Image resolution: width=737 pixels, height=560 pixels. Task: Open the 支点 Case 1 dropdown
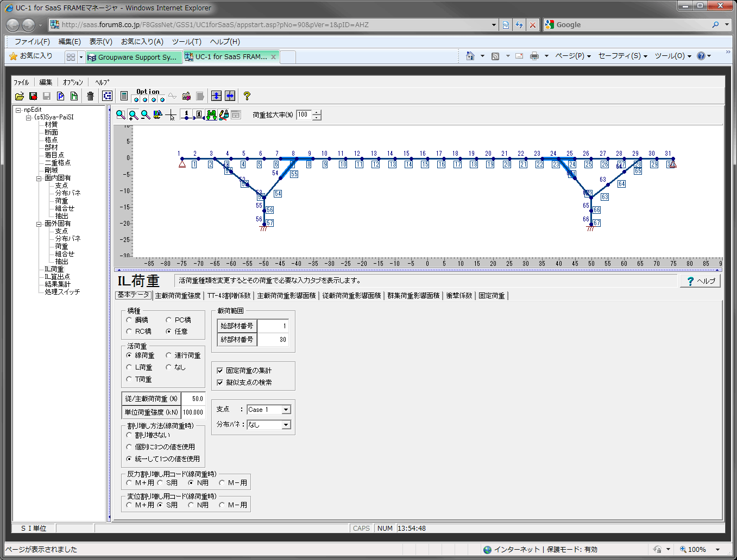(286, 410)
